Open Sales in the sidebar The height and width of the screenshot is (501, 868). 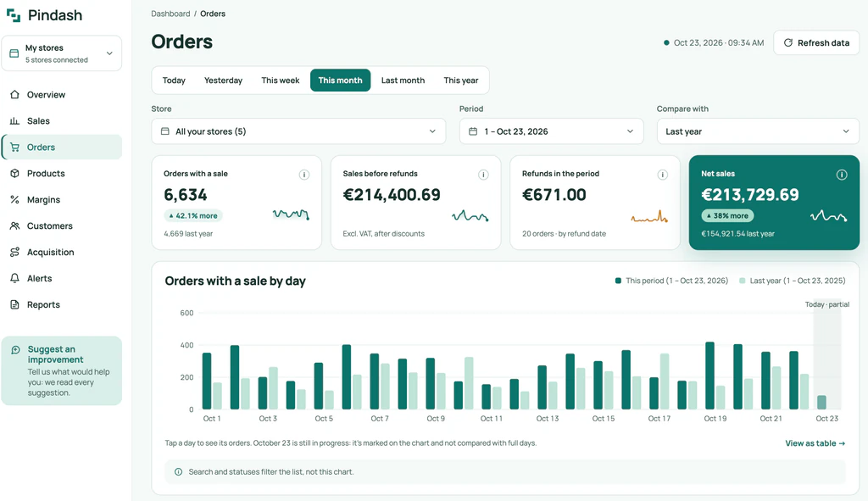(62, 120)
